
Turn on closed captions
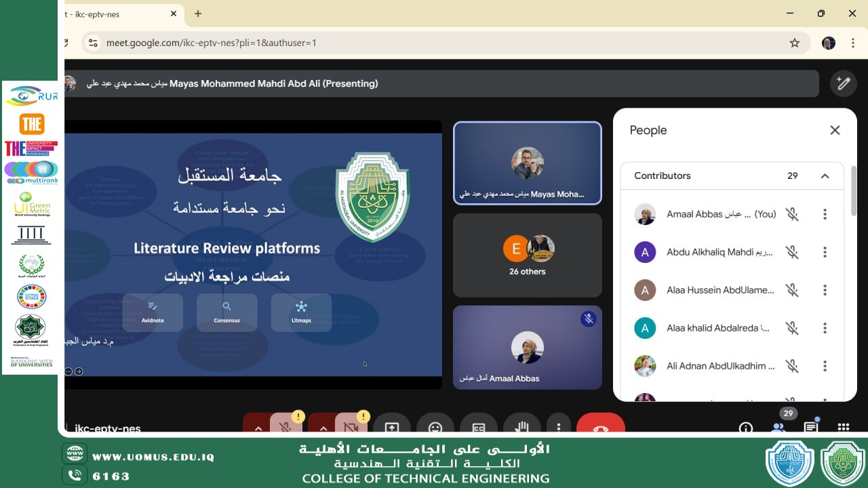click(x=479, y=426)
